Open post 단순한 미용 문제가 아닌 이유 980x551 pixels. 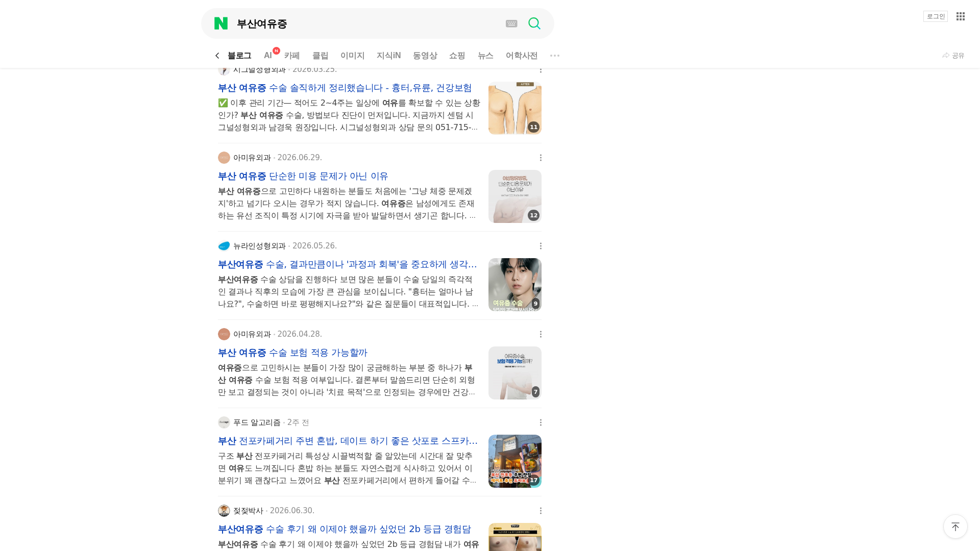(x=303, y=177)
